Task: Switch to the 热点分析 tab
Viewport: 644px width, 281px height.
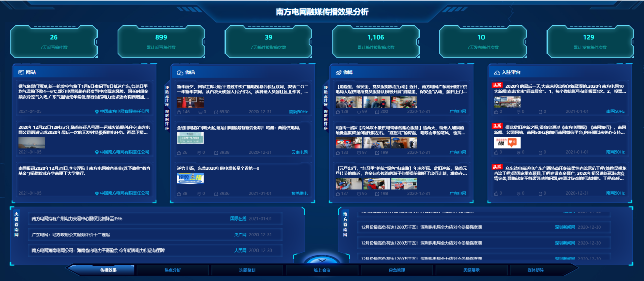Action: pyautogui.click(x=172, y=270)
